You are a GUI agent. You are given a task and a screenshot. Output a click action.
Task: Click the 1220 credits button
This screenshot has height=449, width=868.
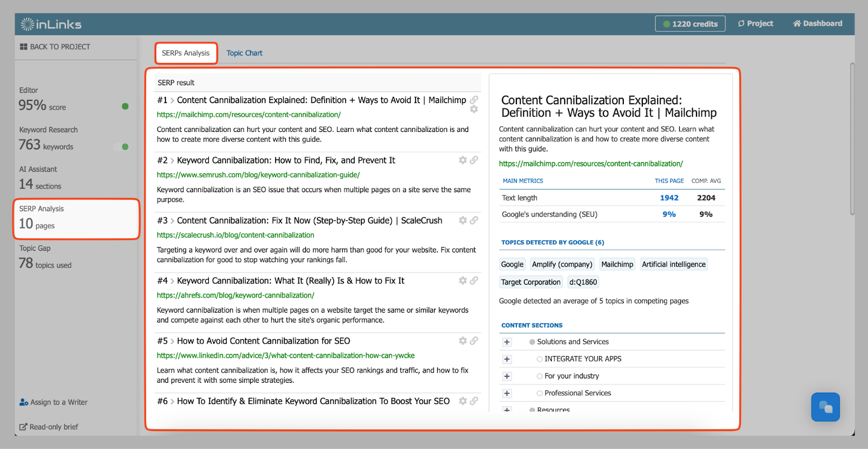click(x=690, y=24)
